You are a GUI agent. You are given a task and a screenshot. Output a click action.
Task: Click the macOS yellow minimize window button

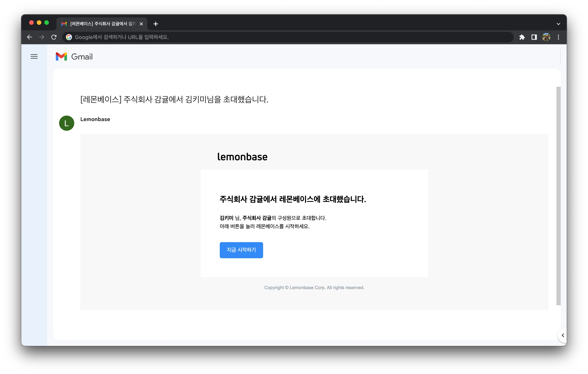(39, 23)
